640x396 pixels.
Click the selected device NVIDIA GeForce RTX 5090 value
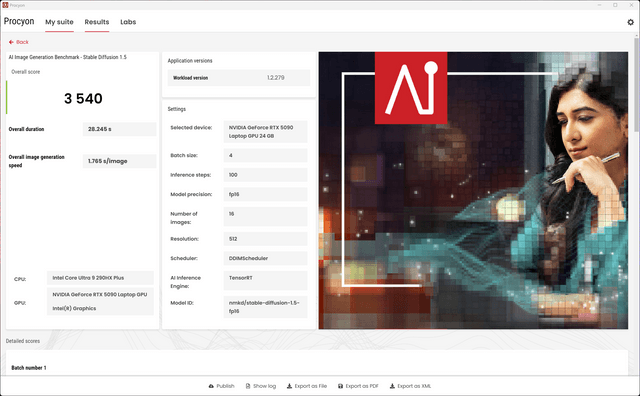pos(265,131)
